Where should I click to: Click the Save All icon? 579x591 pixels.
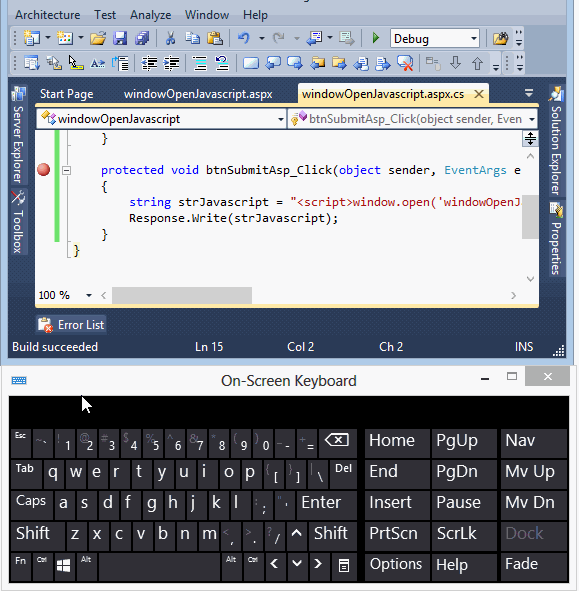pyautogui.click(x=142, y=38)
